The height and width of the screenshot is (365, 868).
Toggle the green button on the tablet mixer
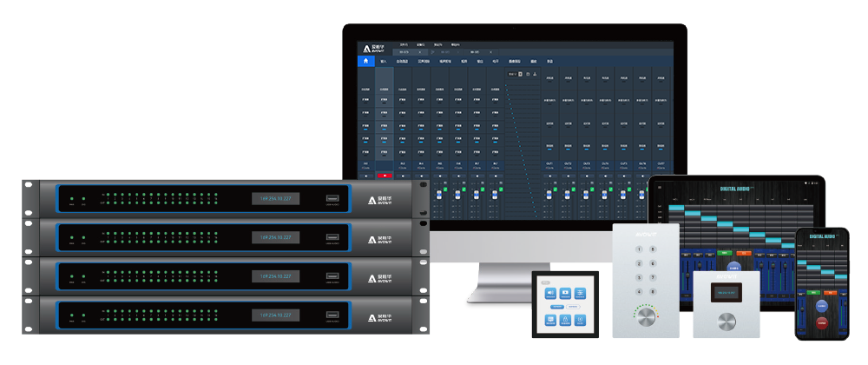point(724,253)
